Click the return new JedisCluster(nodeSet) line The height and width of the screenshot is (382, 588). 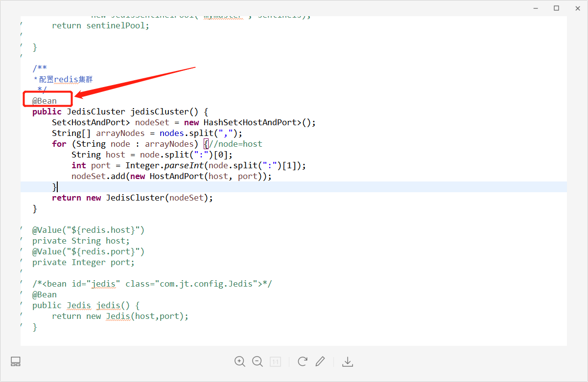(132, 197)
